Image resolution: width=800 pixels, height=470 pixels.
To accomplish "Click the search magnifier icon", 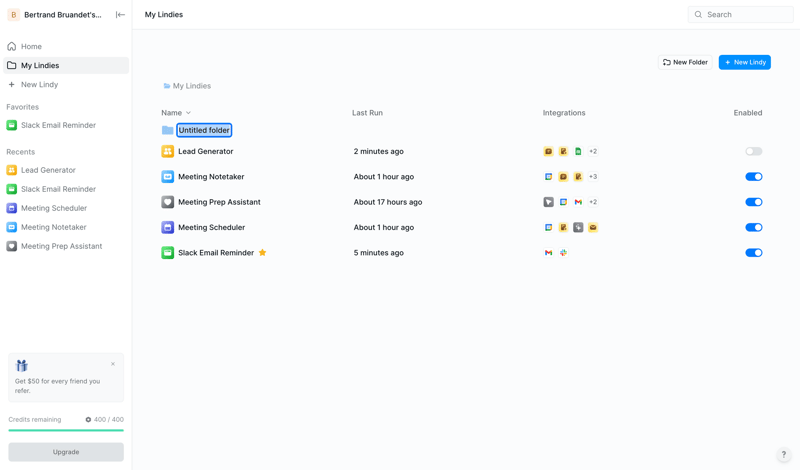I will (698, 15).
